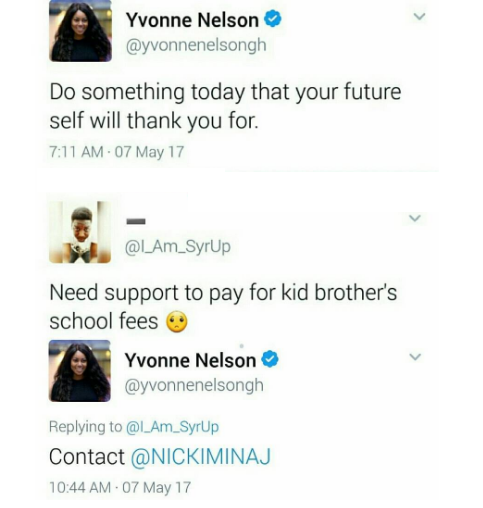The image size is (483, 508).
Task: Click the verified badge on the reply tweet
Action: point(270,359)
